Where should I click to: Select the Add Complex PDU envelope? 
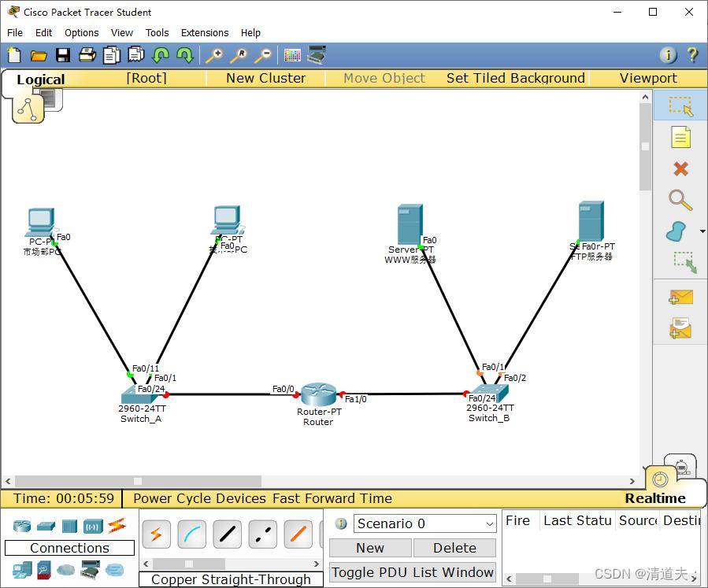click(680, 328)
